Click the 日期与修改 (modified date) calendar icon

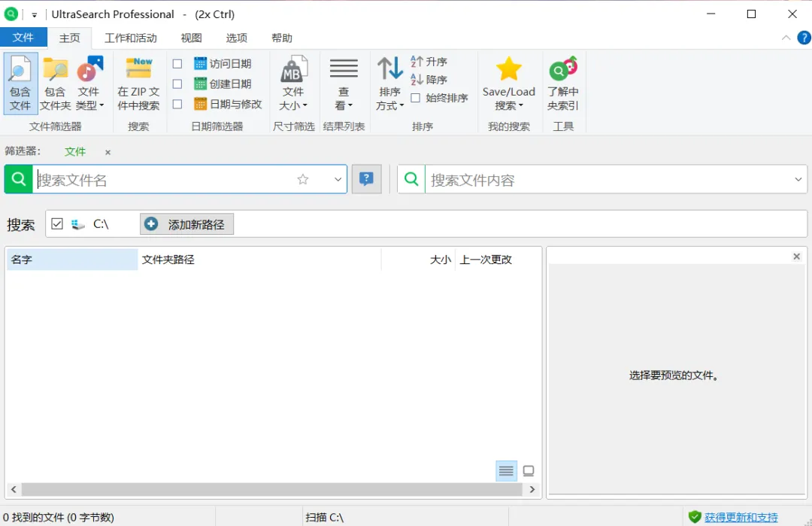click(200, 104)
